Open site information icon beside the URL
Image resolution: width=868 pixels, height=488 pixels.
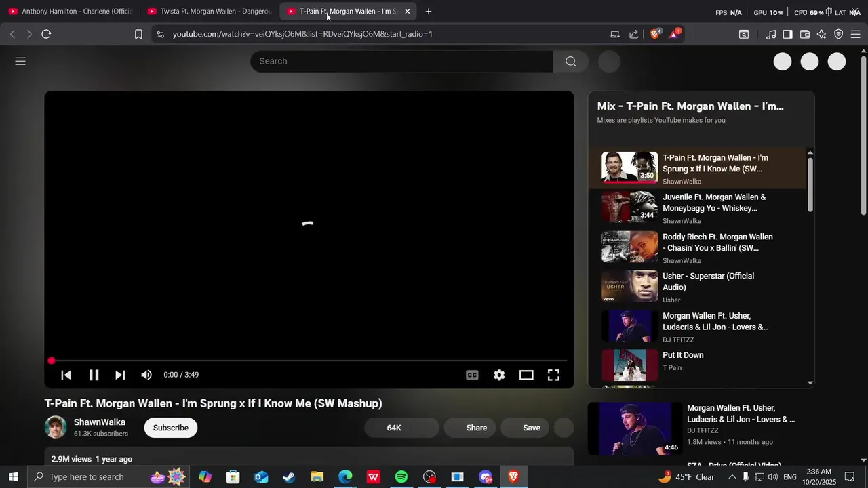pyautogui.click(x=159, y=34)
